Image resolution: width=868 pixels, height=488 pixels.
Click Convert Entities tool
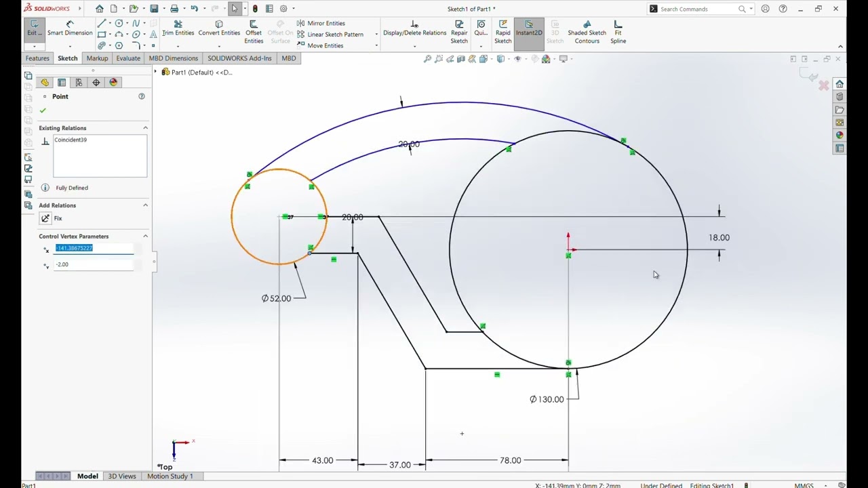pos(219,28)
